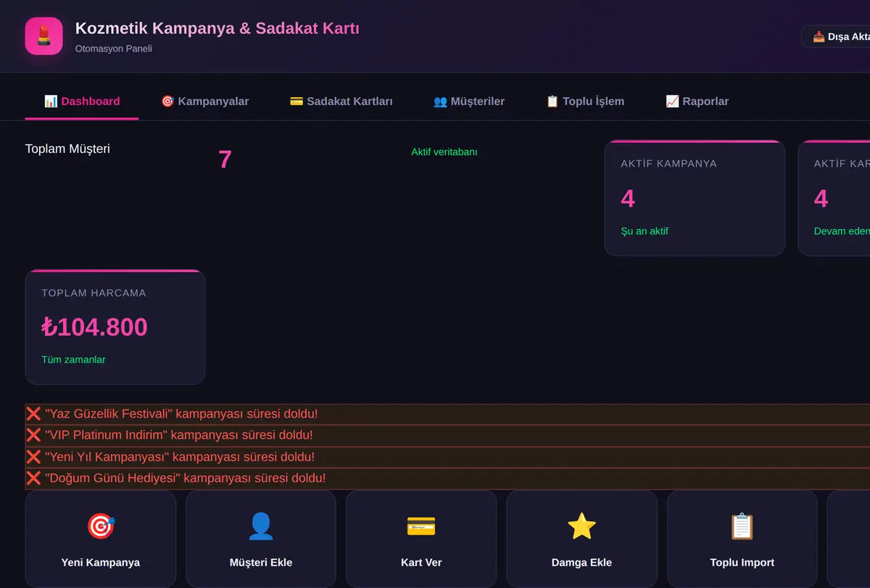
Task: Click the Aktif Kampanya stat card
Action: (695, 198)
